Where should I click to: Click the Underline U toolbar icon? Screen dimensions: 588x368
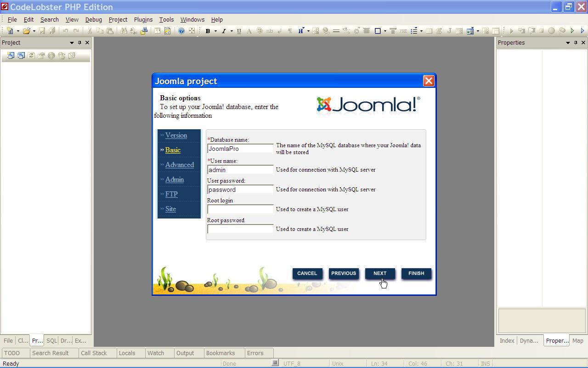point(239,31)
